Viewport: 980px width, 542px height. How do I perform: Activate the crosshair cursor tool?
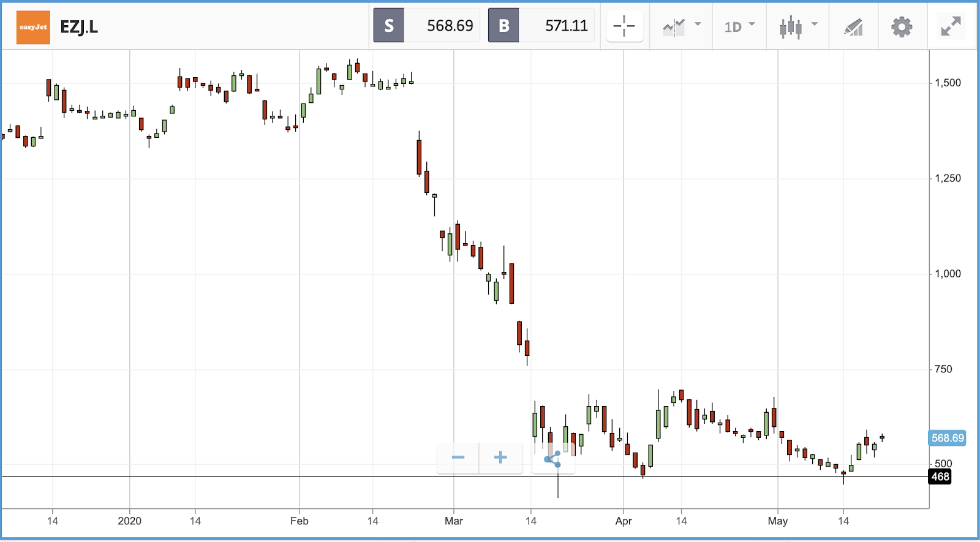[624, 26]
